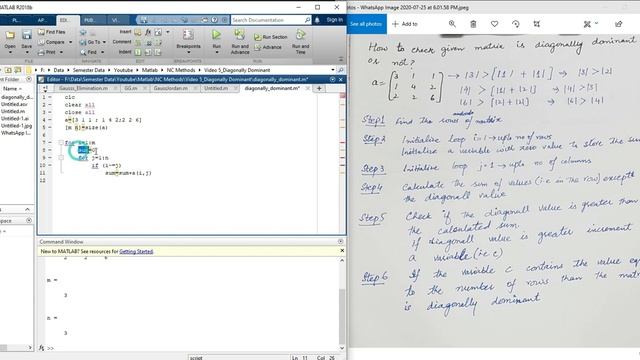This screenshot has width=640, height=360.
Task: Click the Save icon in MATLAB
Action: pos(27,36)
